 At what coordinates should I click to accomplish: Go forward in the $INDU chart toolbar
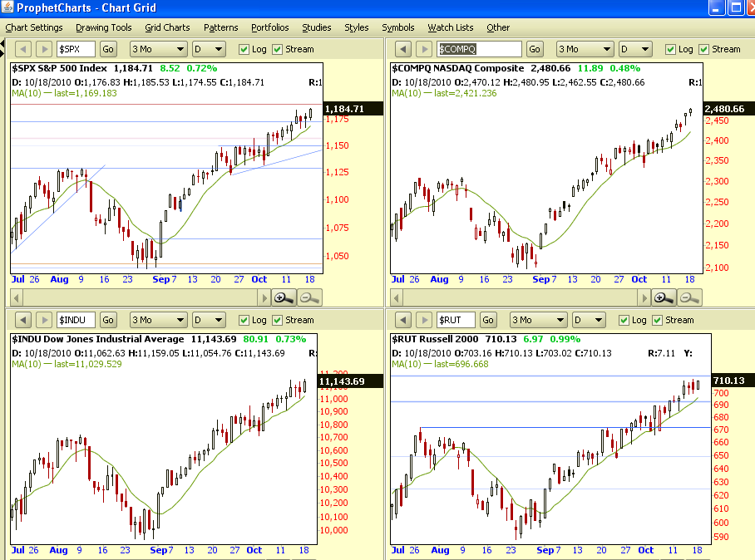pos(44,320)
